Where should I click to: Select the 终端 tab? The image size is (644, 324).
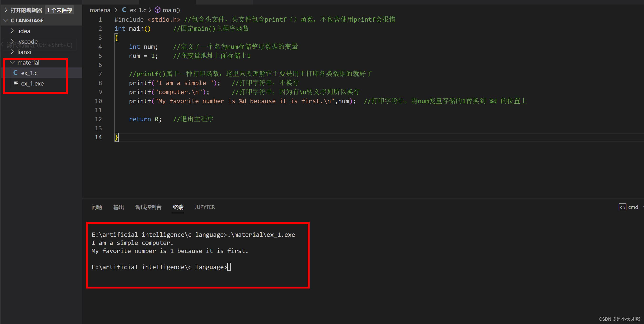178,207
